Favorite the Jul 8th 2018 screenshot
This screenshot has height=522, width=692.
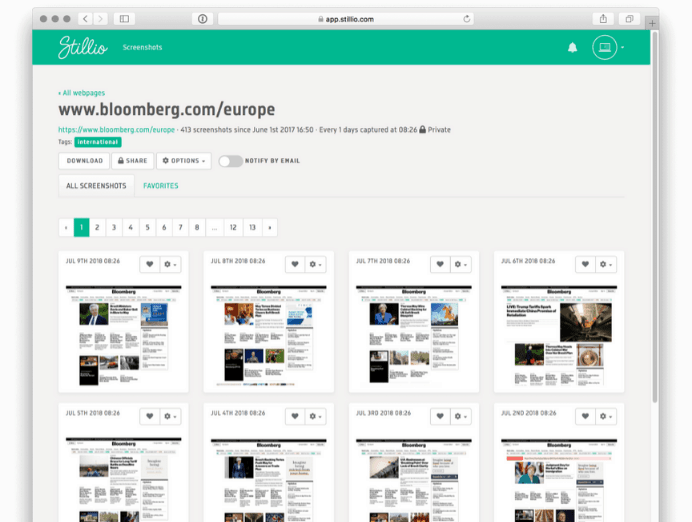[x=295, y=264]
